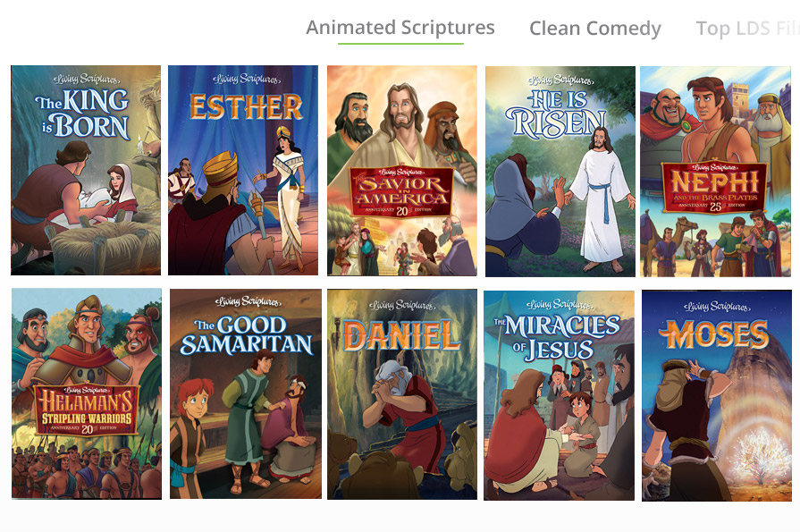Click the Moses title lettering
The height and width of the screenshot is (532, 800).
(x=714, y=335)
